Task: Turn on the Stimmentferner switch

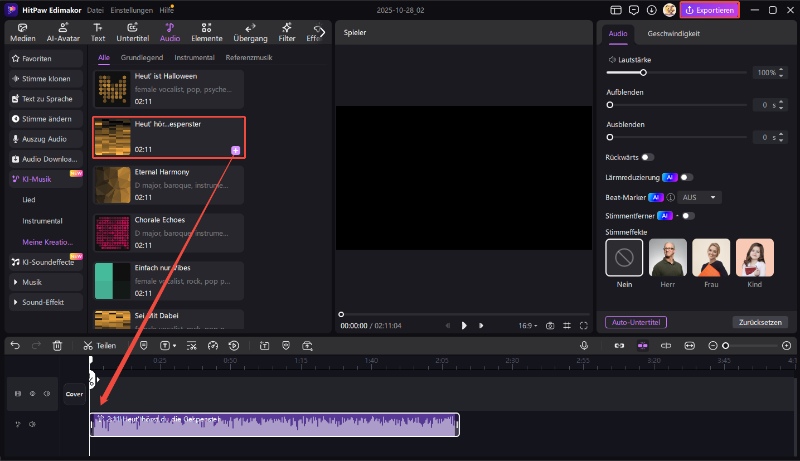Action: pyautogui.click(x=687, y=215)
